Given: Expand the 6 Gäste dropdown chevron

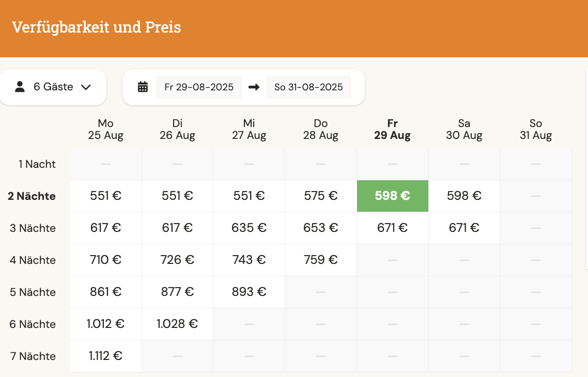Looking at the screenshot, I should point(86,87).
